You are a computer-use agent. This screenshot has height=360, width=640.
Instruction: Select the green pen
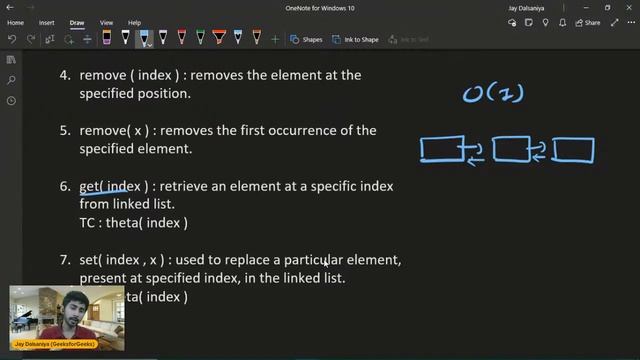click(x=200, y=37)
